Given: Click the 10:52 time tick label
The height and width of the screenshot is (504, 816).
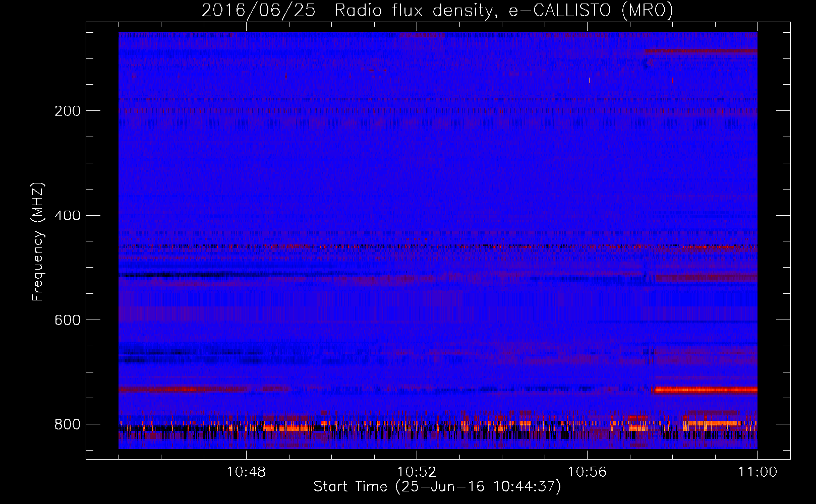Looking at the screenshot, I should click(417, 472).
